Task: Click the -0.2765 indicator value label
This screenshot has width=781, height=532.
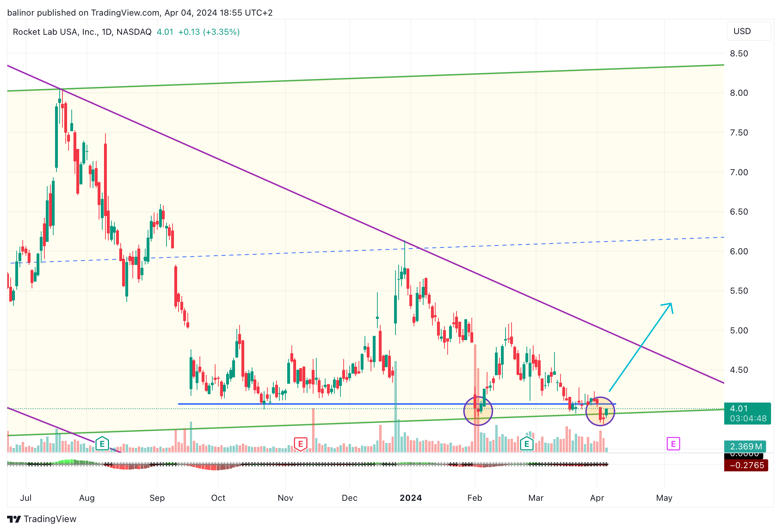Action: tap(746, 465)
